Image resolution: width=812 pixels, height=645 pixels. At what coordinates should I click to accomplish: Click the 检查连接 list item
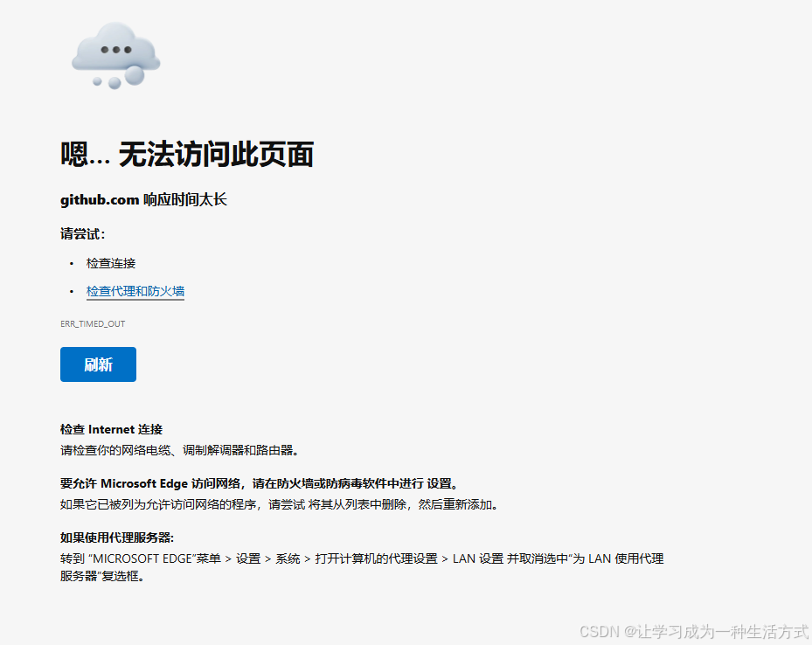(111, 263)
